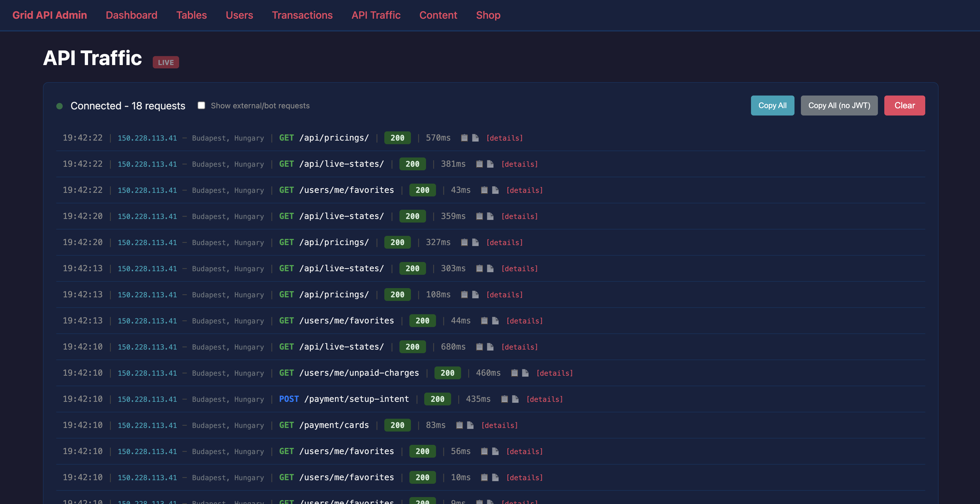Click clipboard icon in 327ms pricings row
This screenshot has width=980, height=504.
pyautogui.click(x=464, y=243)
